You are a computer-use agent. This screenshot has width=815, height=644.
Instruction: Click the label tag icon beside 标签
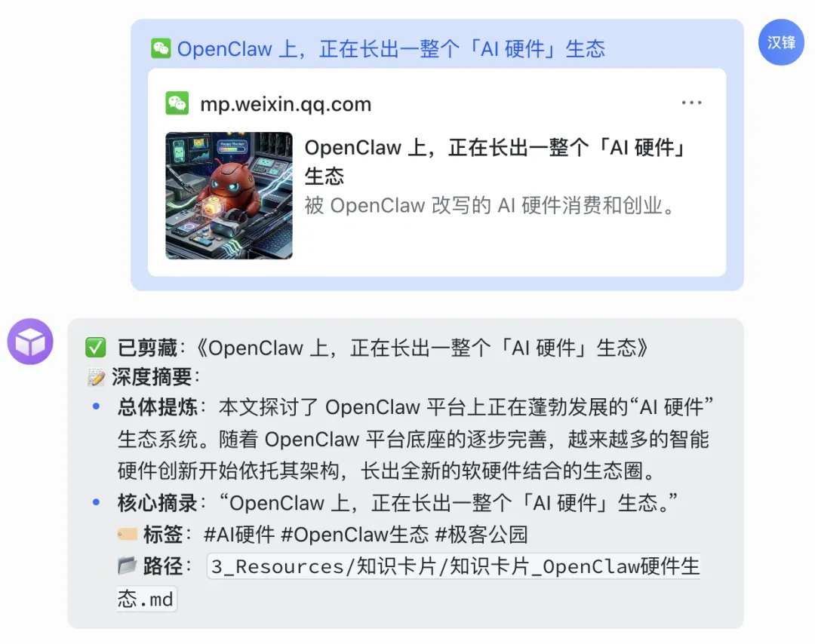pyautogui.click(x=128, y=534)
